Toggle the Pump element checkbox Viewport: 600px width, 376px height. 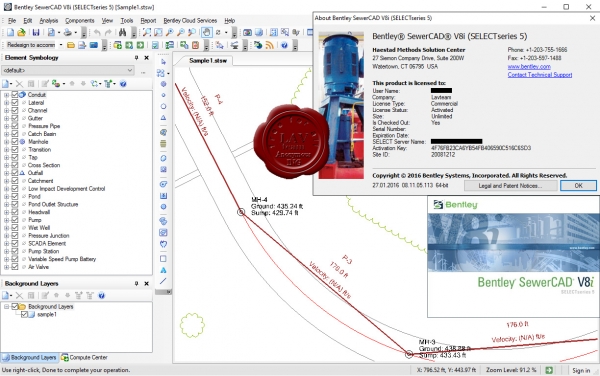(15, 220)
